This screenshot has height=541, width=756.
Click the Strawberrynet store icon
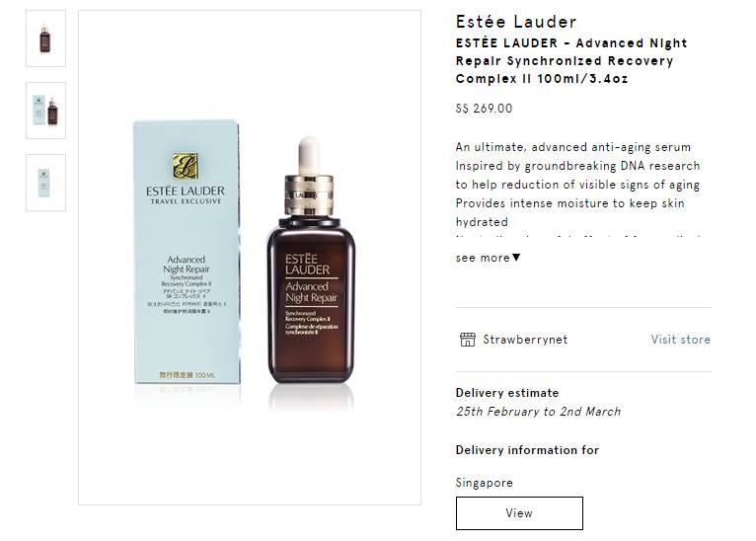[467, 340]
